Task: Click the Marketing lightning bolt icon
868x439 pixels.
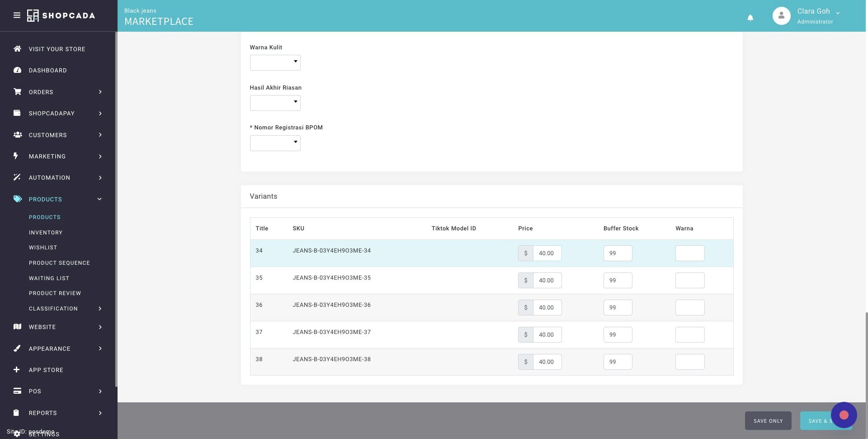Action: (16, 156)
